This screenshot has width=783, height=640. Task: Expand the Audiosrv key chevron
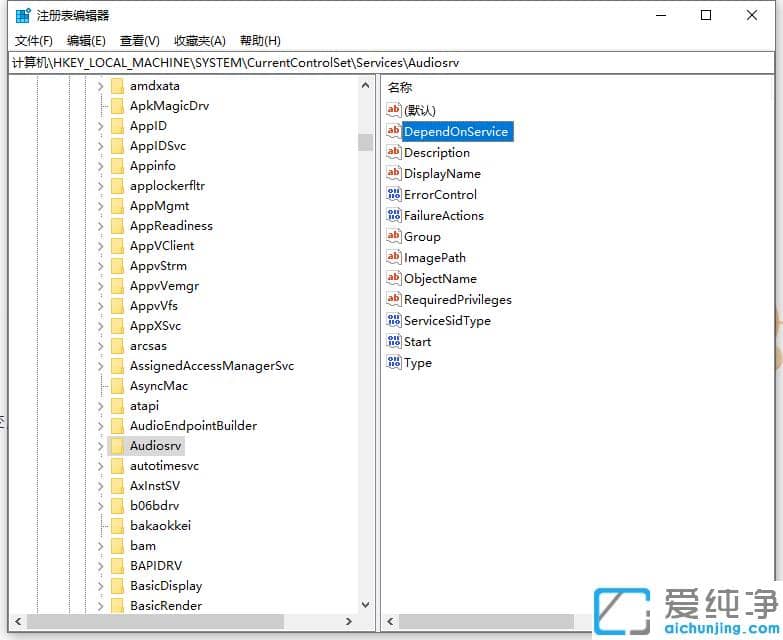point(100,446)
